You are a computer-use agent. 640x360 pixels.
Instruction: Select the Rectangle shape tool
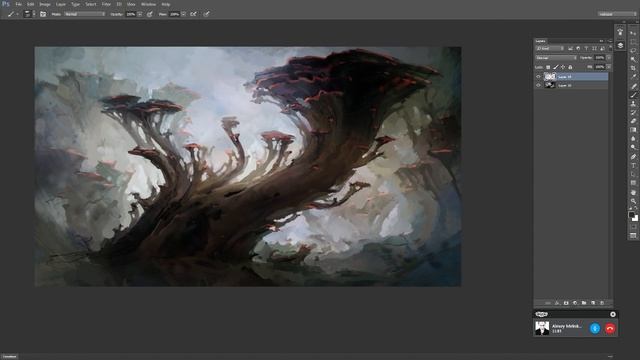633,183
